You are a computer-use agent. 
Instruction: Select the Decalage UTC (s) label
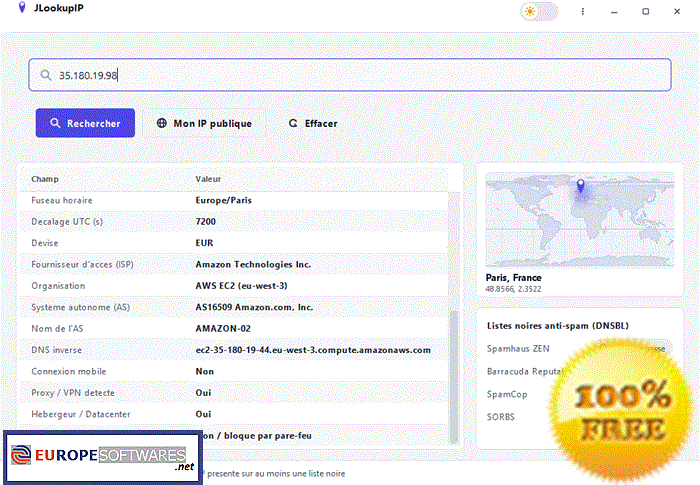[67, 222]
